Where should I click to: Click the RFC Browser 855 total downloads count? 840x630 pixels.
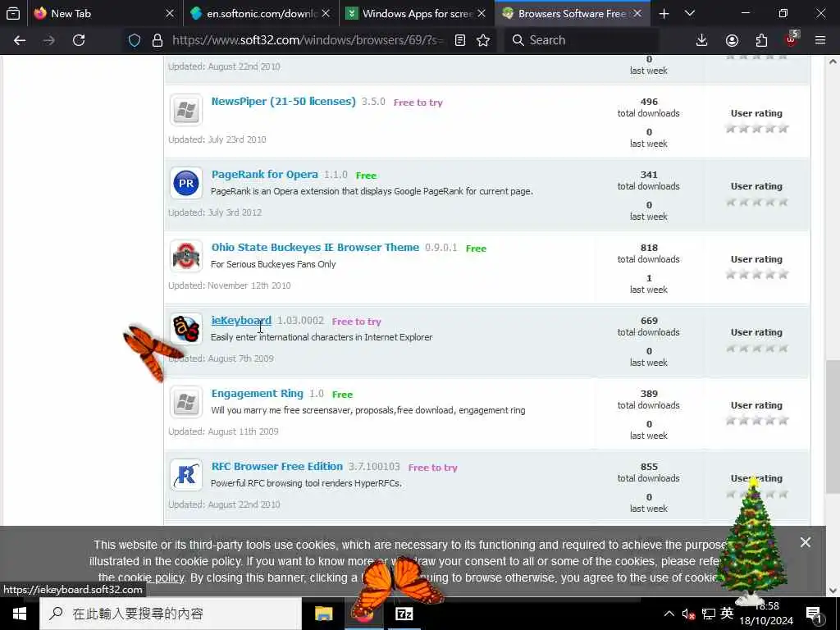[x=648, y=467]
